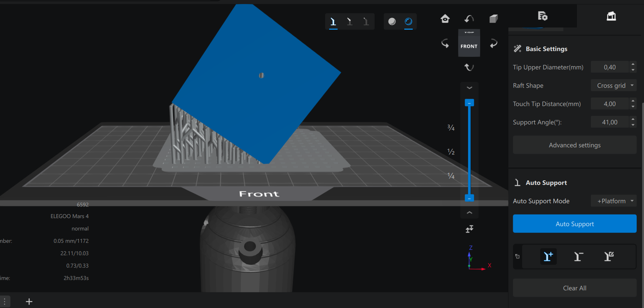The image size is (644, 308).
Task: Select the Add Support tool icon
Action: (548, 256)
